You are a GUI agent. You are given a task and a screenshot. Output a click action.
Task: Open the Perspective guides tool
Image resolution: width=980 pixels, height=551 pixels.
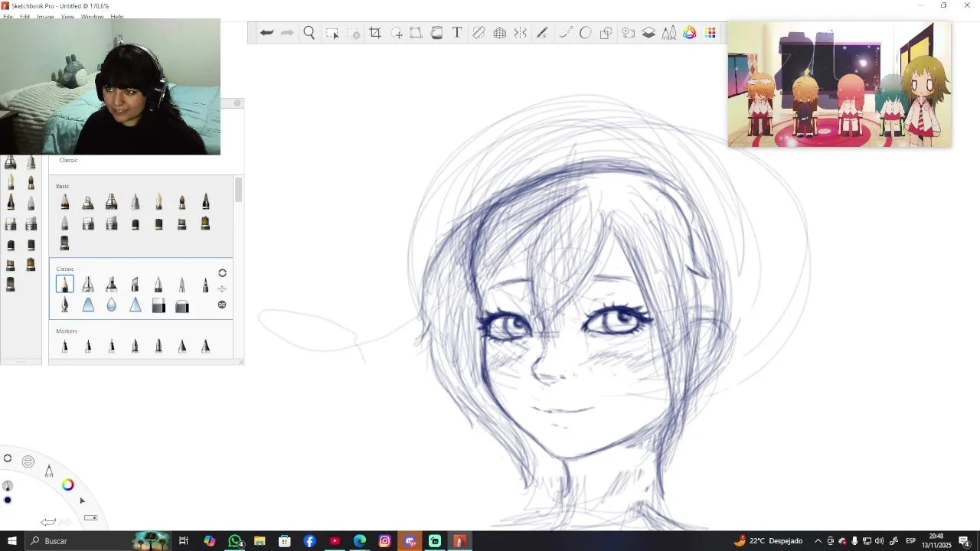500,33
